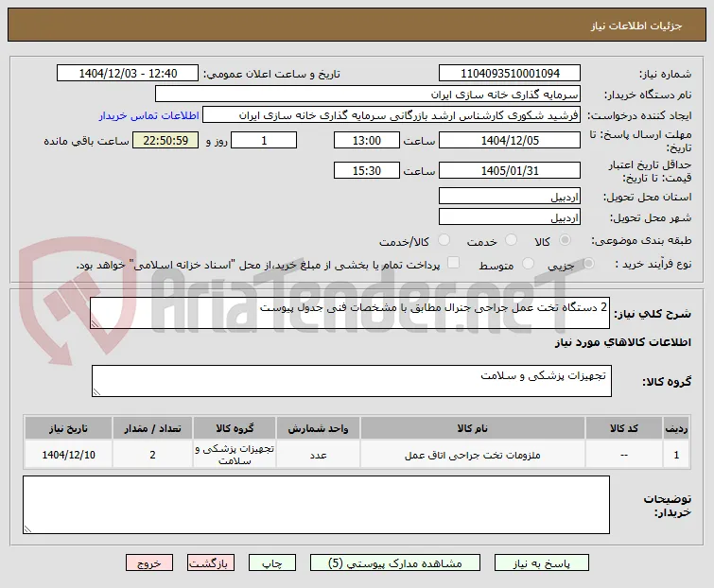
Task: Click the استان محل تحویل field
Action: [x=510, y=196]
